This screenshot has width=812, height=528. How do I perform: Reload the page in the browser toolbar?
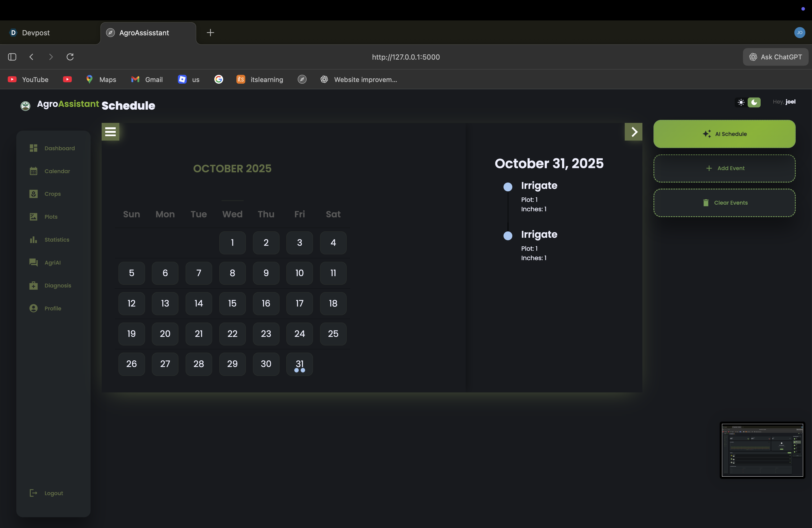[x=70, y=57]
